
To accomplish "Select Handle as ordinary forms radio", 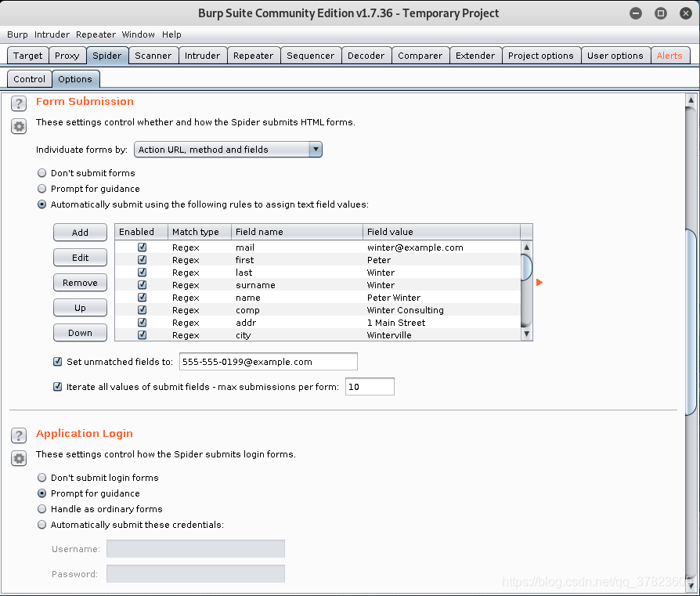I will coord(42,509).
